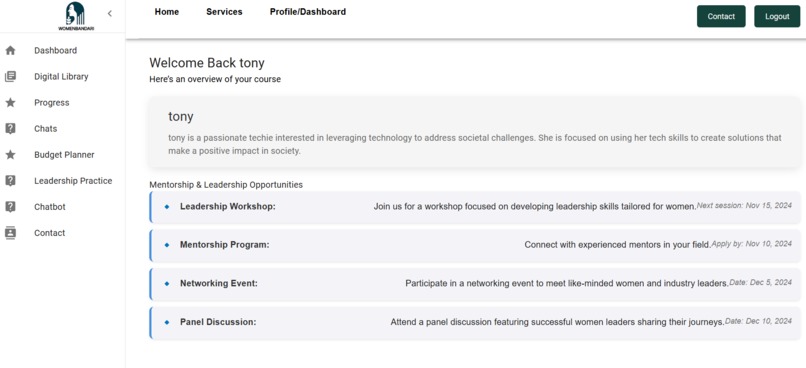
Task: Click the 'tony' profile card name
Action: pyautogui.click(x=181, y=117)
